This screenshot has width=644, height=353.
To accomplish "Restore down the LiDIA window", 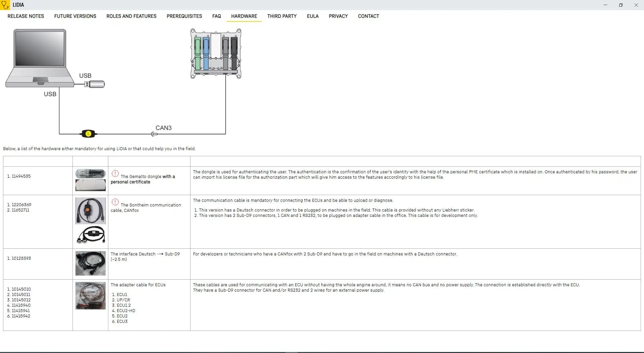I will click(x=621, y=5).
